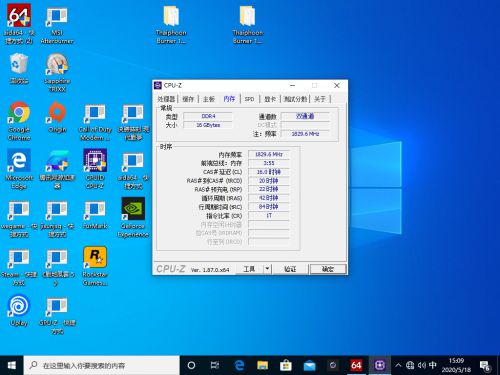Image resolution: width=500 pixels, height=375 pixels.
Task: Click the tRC value 84 时钟
Action: click(x=269, y=207)
